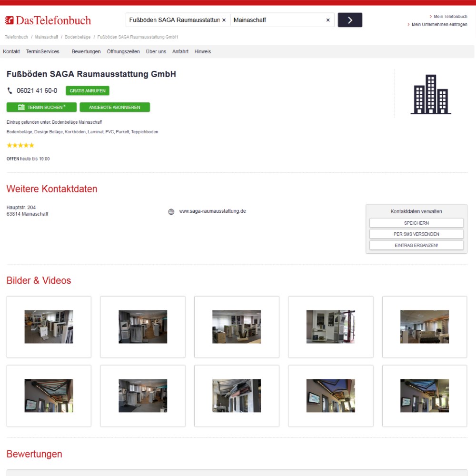Screen dimensions: 476x476
Task: Click the address 'Hauptstr. 204'
Action: coord(21,208)
